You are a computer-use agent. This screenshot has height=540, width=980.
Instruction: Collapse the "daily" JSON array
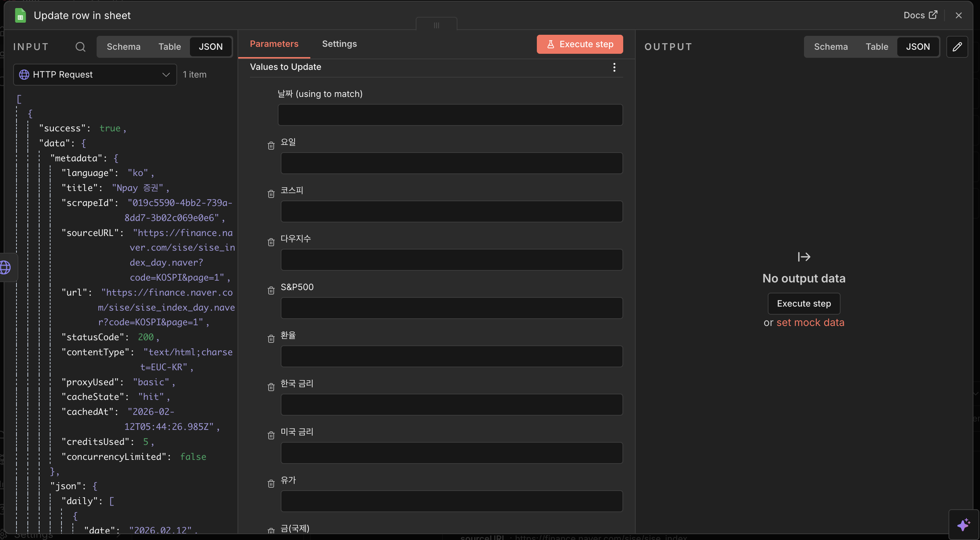[x=112, y=501]
